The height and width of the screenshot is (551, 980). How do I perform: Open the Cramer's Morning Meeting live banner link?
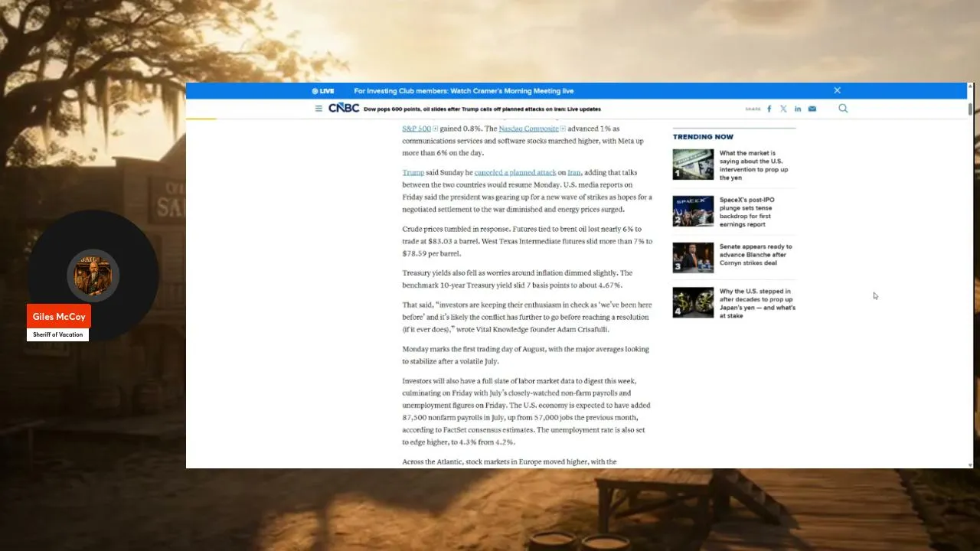tap(464, 91)
